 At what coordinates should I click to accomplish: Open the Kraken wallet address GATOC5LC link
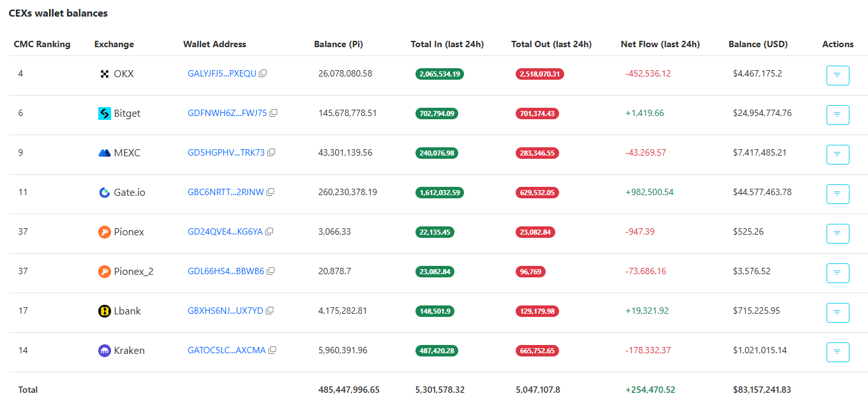pyautogui.click(x=226, y=350)
